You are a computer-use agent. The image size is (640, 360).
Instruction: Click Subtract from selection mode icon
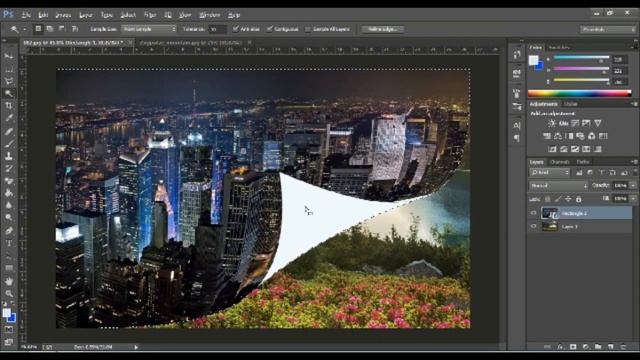62,29
